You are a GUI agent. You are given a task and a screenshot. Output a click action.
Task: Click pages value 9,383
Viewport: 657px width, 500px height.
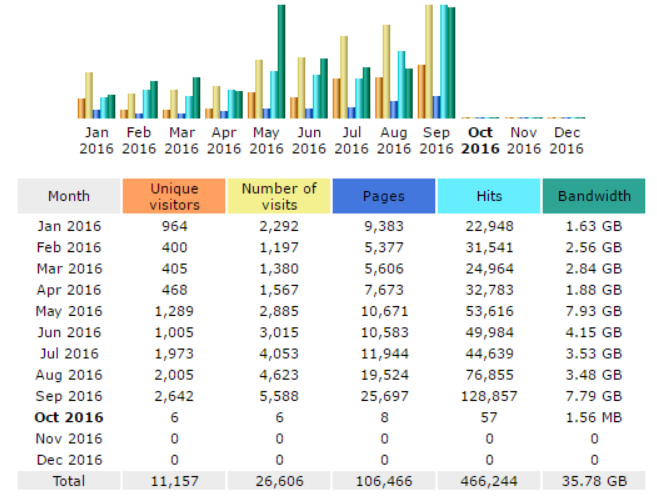point(384,226)
